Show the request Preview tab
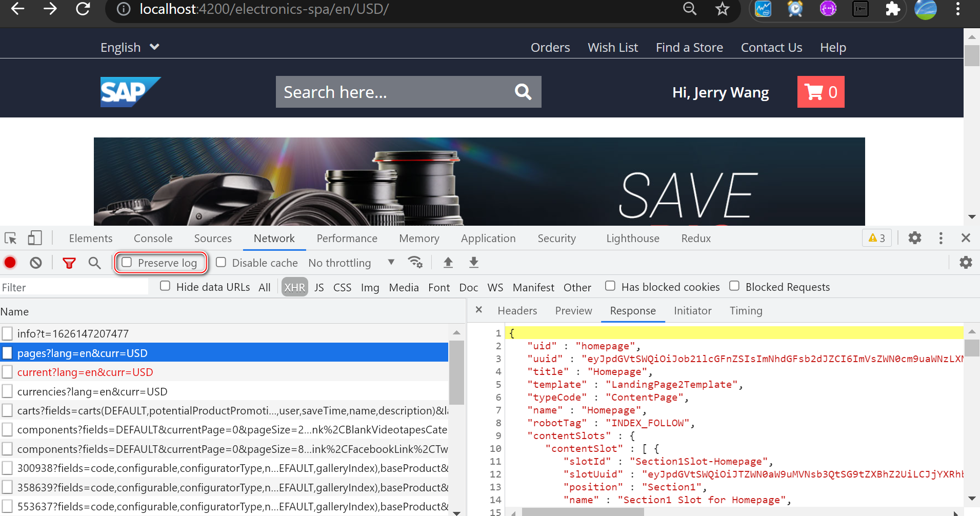 (x=573, y=311)
